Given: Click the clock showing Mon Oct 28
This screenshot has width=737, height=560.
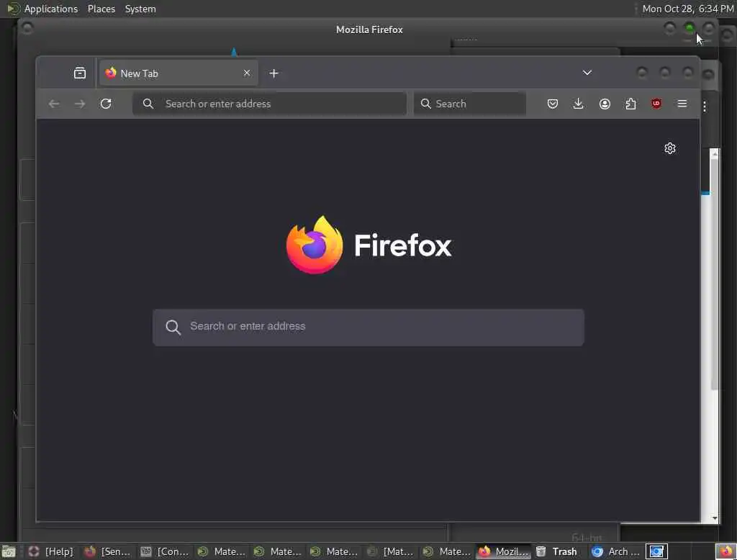Looking at the screenshot, I should [688, 9].
